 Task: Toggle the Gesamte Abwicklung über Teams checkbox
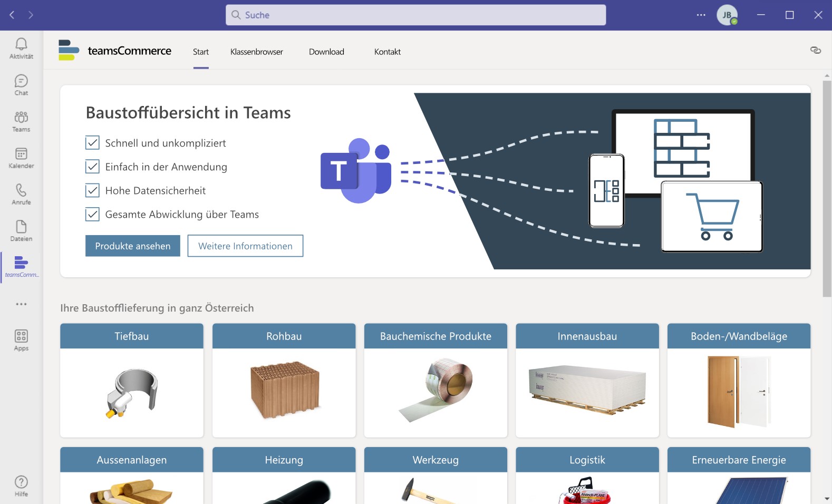[x=92, y=214]
